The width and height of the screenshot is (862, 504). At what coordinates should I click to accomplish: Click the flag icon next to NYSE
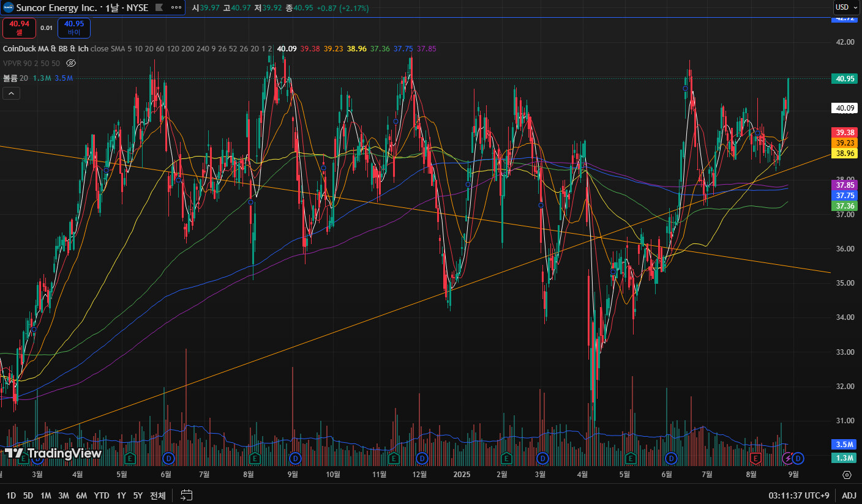[x=158, y=8]
